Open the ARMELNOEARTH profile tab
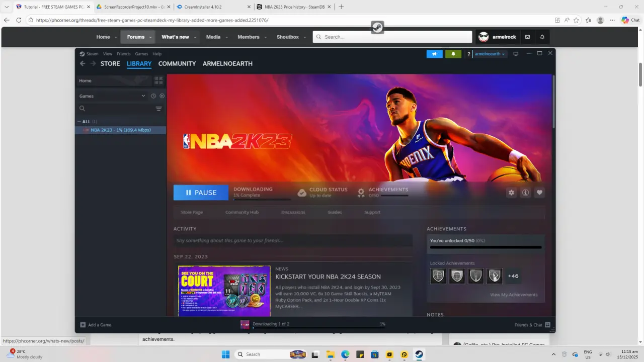Screen dimensions: 644x362 (227, 64)
